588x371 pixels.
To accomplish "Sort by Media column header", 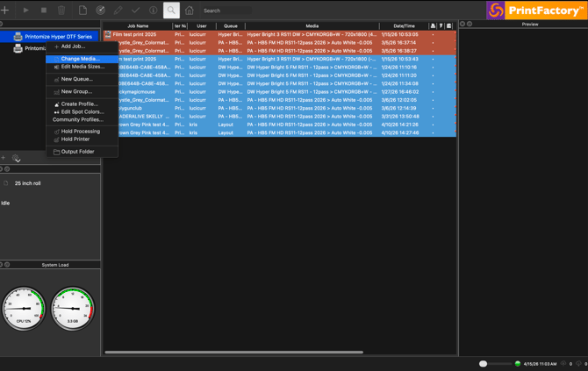I will pos(312,25).
